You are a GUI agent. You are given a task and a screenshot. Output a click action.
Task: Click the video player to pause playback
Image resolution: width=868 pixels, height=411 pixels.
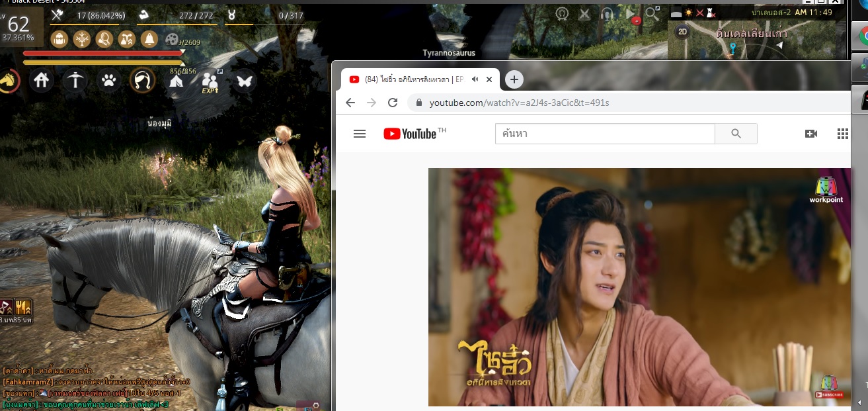tap(639, 287)
